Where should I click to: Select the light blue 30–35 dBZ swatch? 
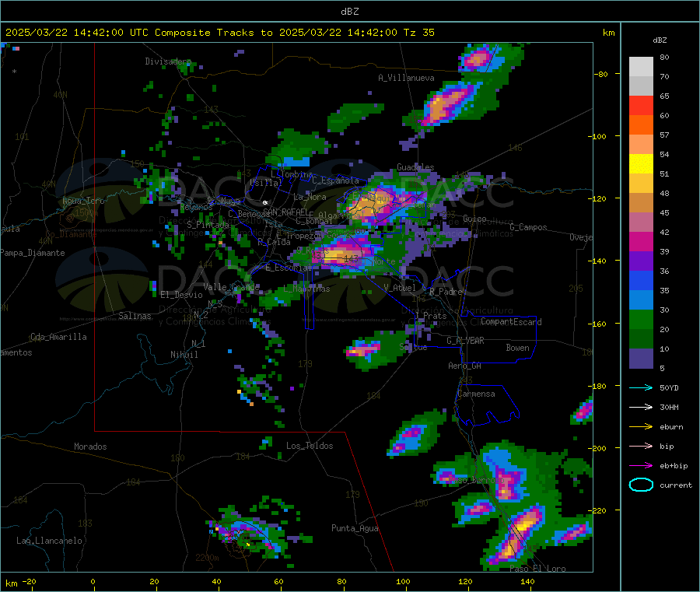pyautogui.click(x=641, y=300)
